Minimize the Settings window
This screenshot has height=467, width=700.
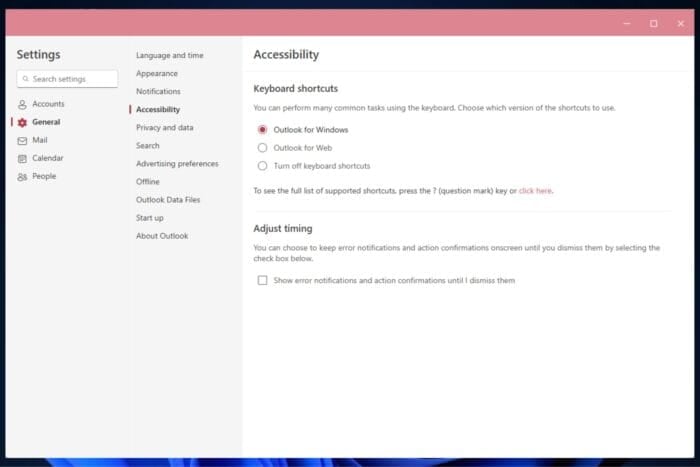[x=627, y=23]
